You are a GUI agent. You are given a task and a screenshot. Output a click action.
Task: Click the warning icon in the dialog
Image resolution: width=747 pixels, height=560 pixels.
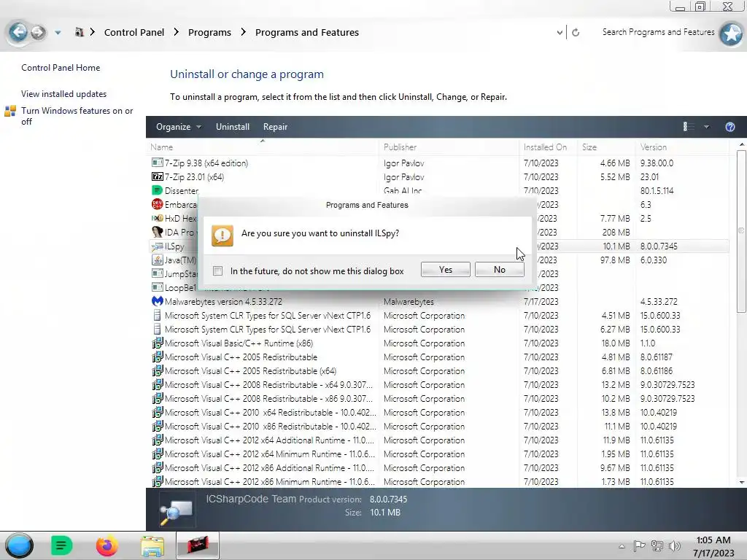[222, 236]
